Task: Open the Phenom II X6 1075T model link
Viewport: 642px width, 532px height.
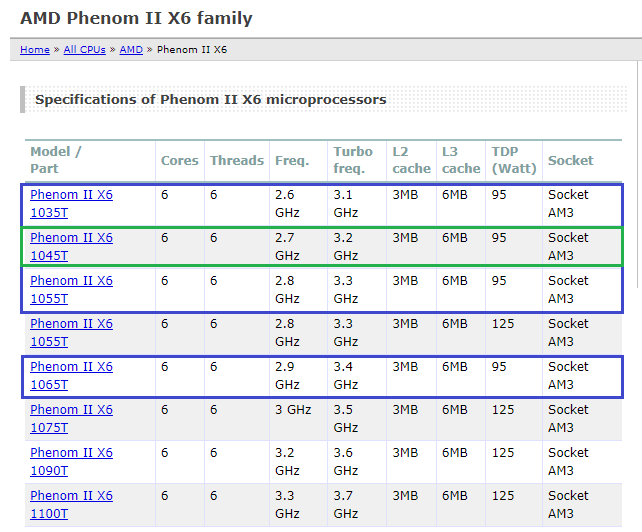Action: pyautogui.click(x=71, y=419)
